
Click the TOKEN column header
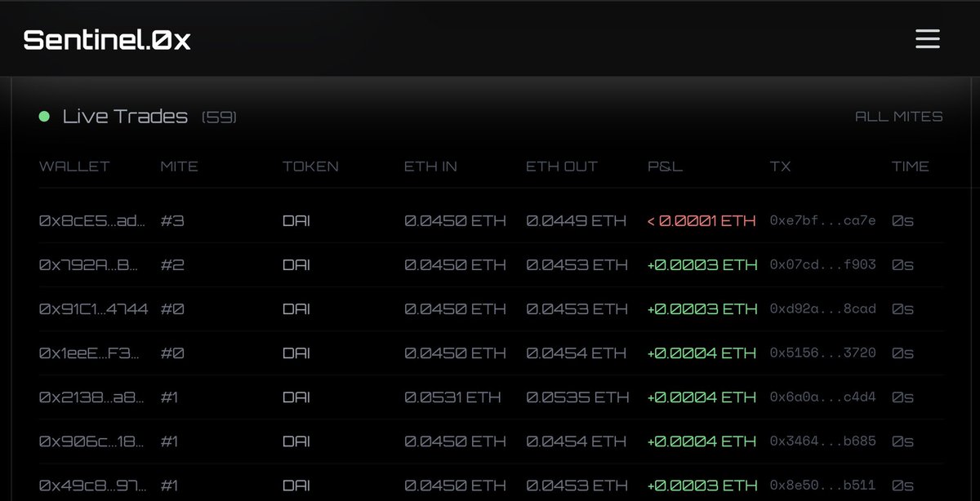pos(310,166)
